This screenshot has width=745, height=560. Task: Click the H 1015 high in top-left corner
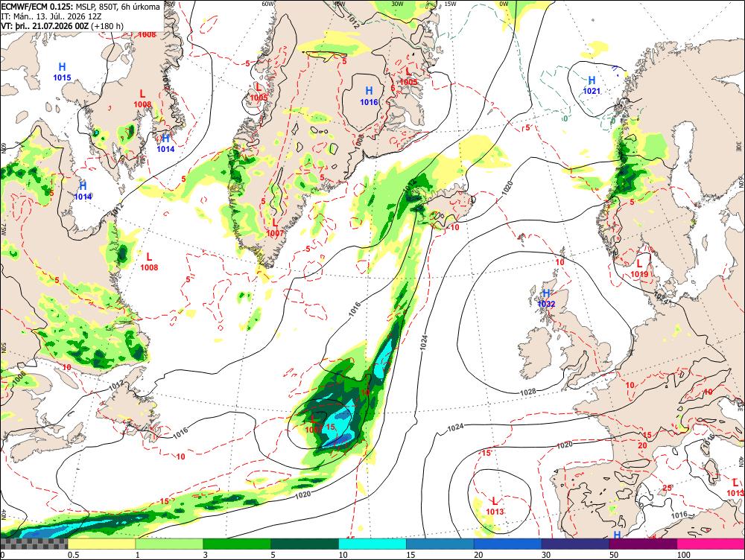click(62, 71)
